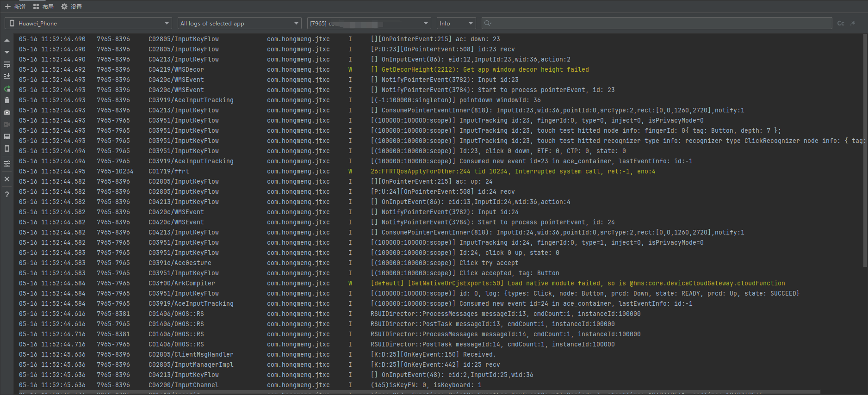The image size is (868, 395).
Task: Toggle soft-wrap lines icon
Action: coord(7,64)
